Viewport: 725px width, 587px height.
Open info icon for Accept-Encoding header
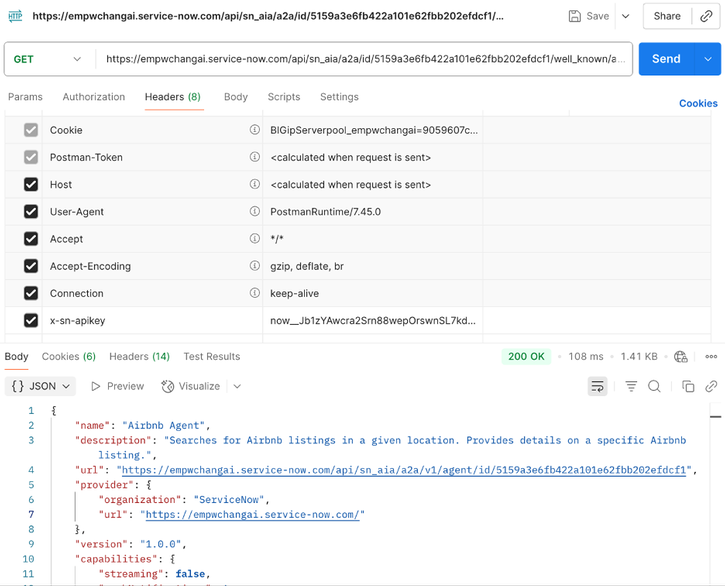pyautogui.click(x=254, y=266)
